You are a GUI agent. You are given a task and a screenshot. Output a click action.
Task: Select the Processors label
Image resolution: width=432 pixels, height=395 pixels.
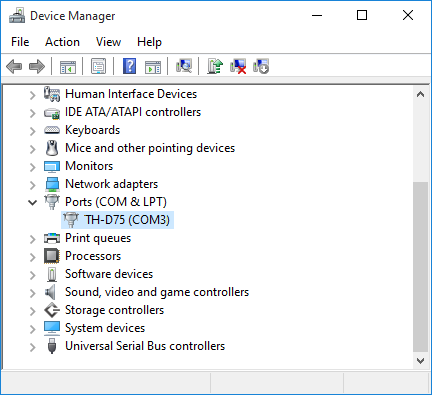click(93, 256)
